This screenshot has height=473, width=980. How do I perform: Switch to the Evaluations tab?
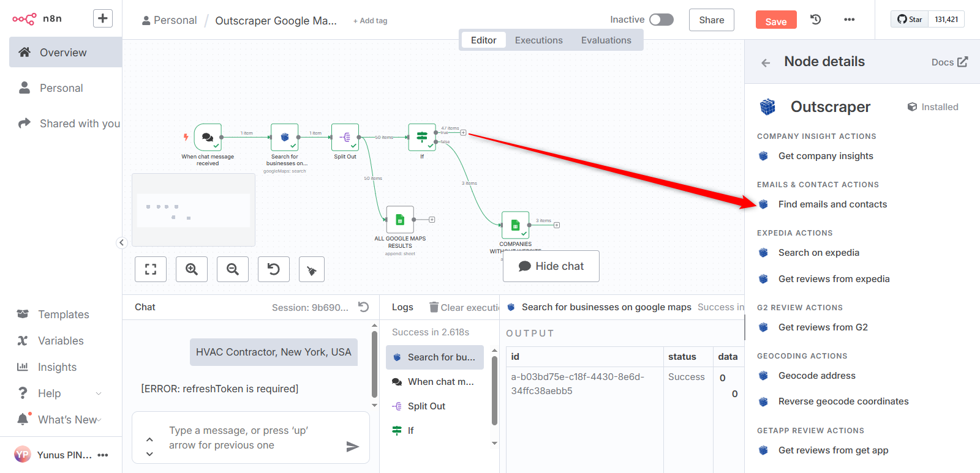coord(606,40)
